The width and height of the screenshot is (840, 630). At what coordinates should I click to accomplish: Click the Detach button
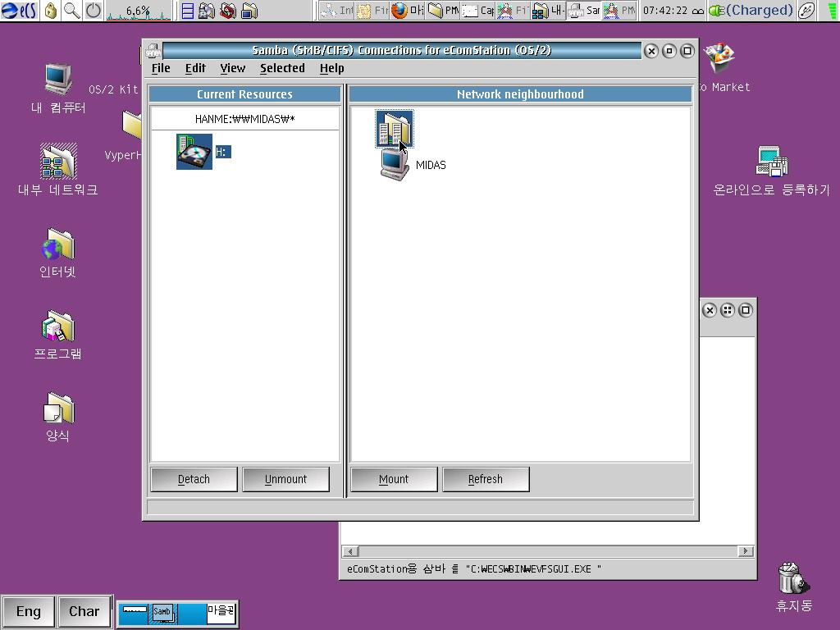[x=194, y=479]
